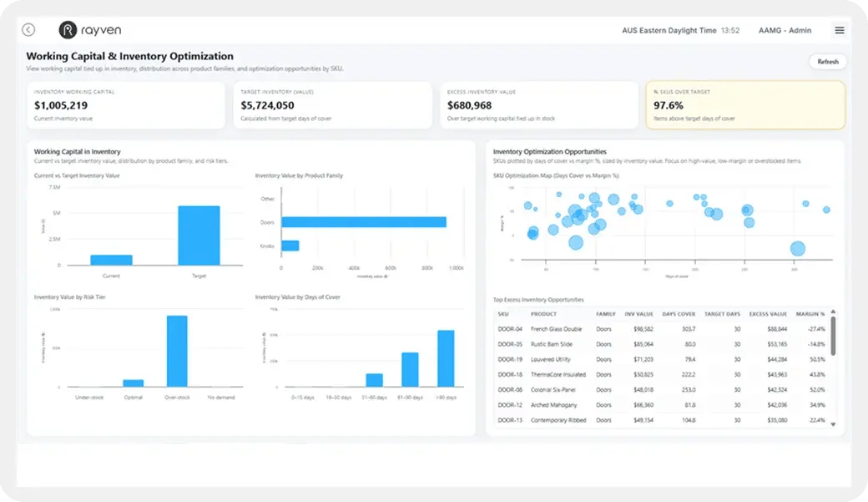Click the table scroll up arrow
868x502 pixels.
tap(832, 311)
